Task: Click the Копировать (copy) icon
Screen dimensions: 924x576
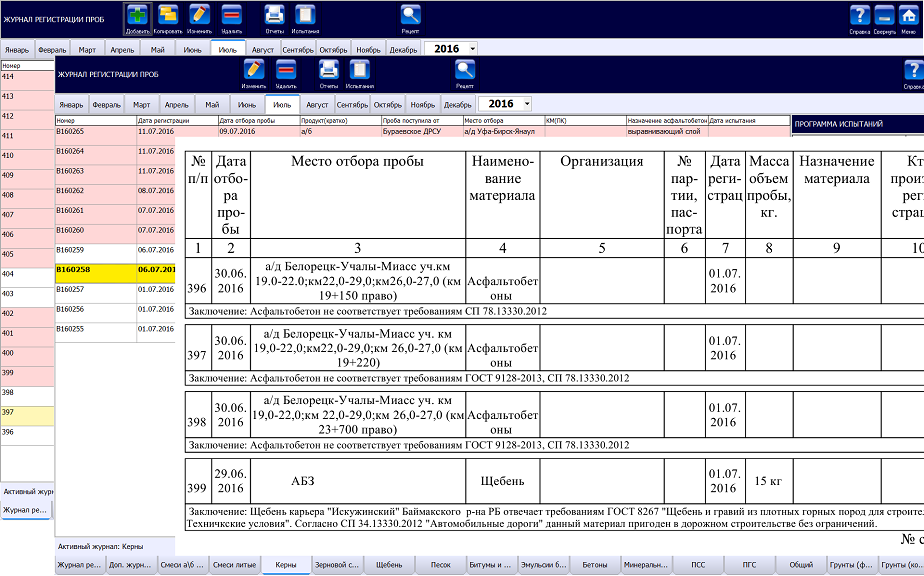Action: (x=168, y=16)
